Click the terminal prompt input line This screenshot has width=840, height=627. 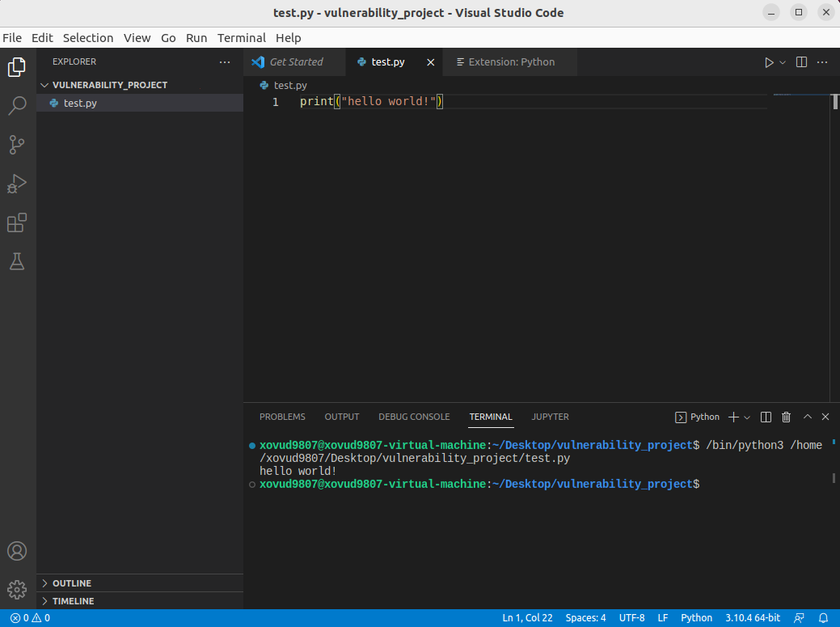coord(479,484)
